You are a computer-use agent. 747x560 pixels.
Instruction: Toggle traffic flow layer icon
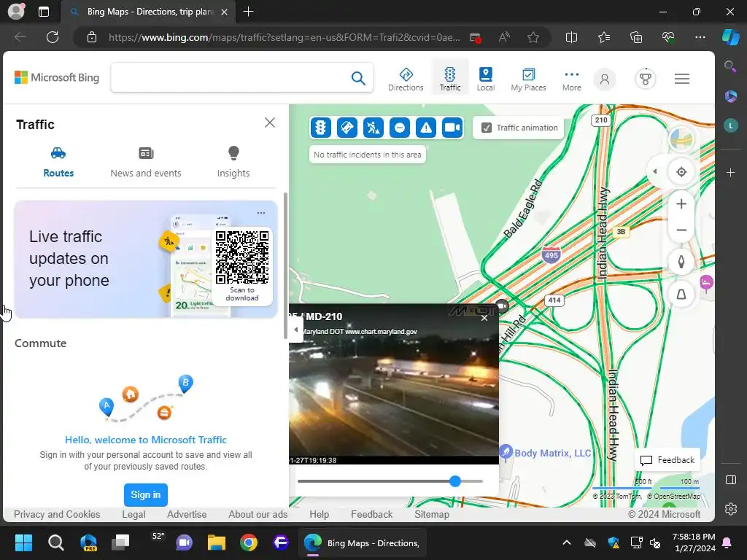tap(321, 128)
